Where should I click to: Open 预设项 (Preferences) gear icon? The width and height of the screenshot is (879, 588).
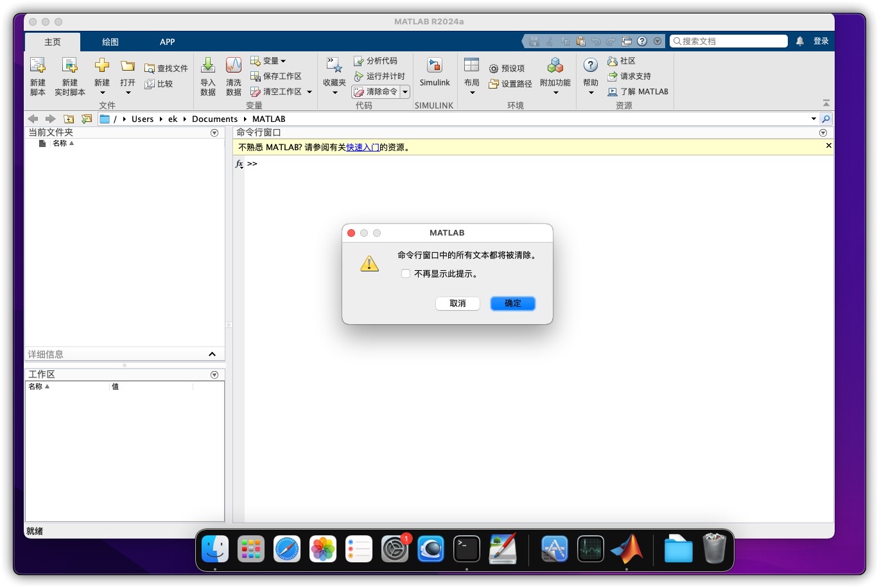click(x=494, y=68)
